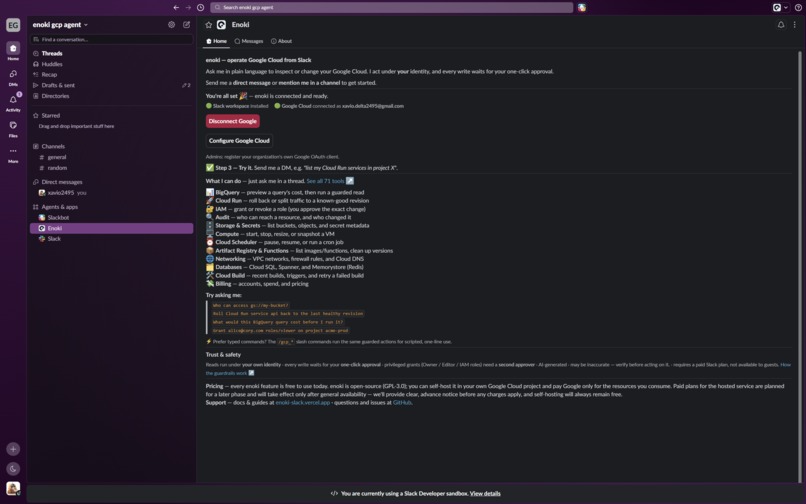806x504 pixels.
Task: Collapse the Direct messages section
Action: click(x=62, y=182)
